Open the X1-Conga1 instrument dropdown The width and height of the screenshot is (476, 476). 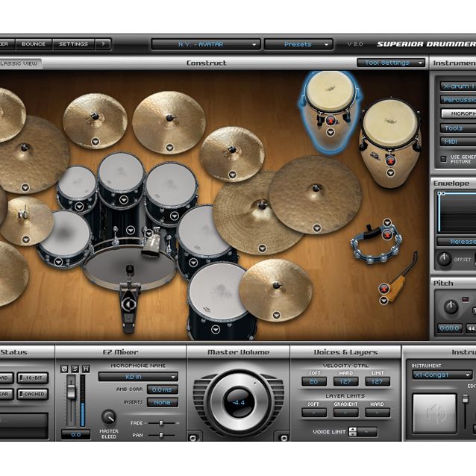(x=442, y=375)
